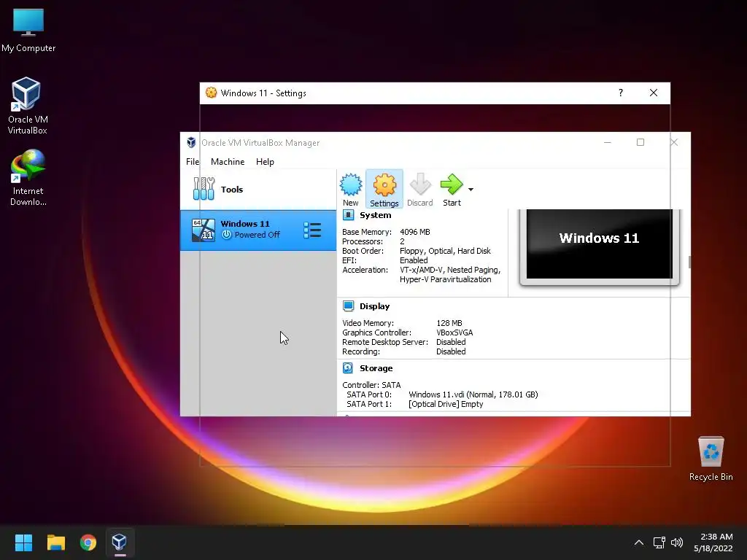747x560 pixels.
Task: Open Settings from the VirtualBox toolbar
Action: tap(384, 190)
